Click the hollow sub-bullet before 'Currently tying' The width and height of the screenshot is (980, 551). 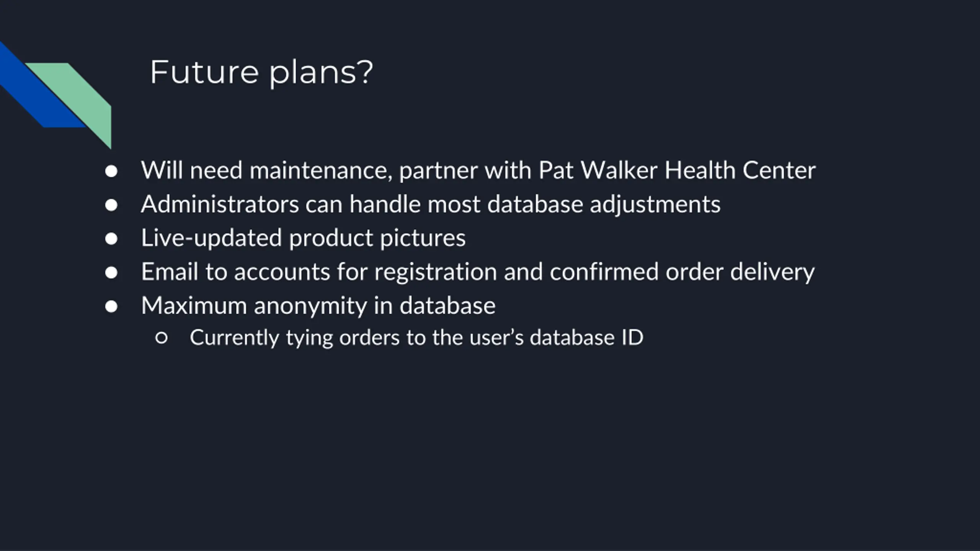(162, 338)
